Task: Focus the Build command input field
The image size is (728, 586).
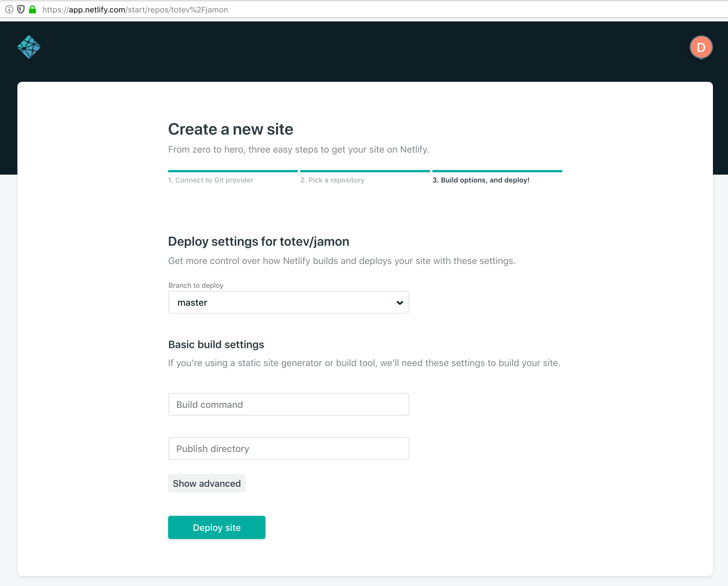Action: click(288, 404)
